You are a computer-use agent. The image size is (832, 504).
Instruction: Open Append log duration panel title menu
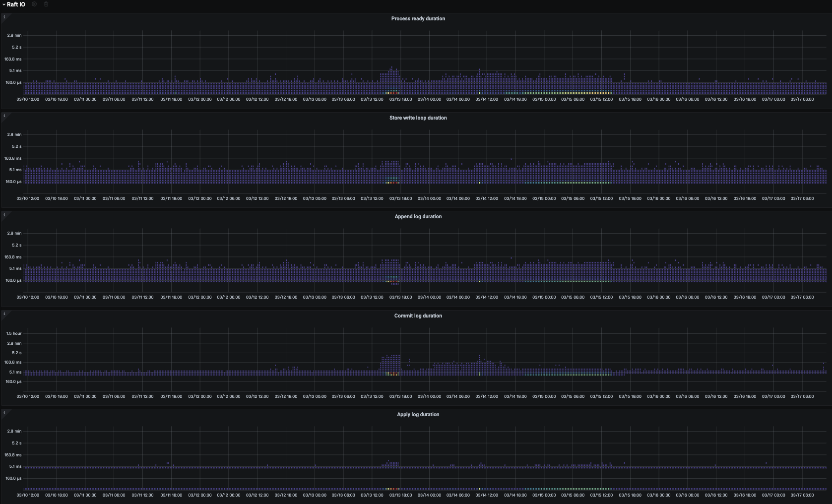coord(418,216)
